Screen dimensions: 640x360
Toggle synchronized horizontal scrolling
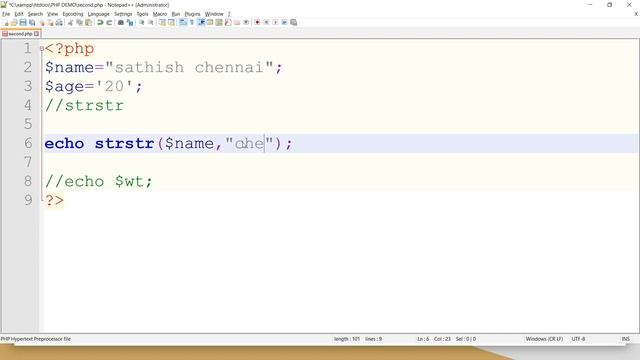171,22
